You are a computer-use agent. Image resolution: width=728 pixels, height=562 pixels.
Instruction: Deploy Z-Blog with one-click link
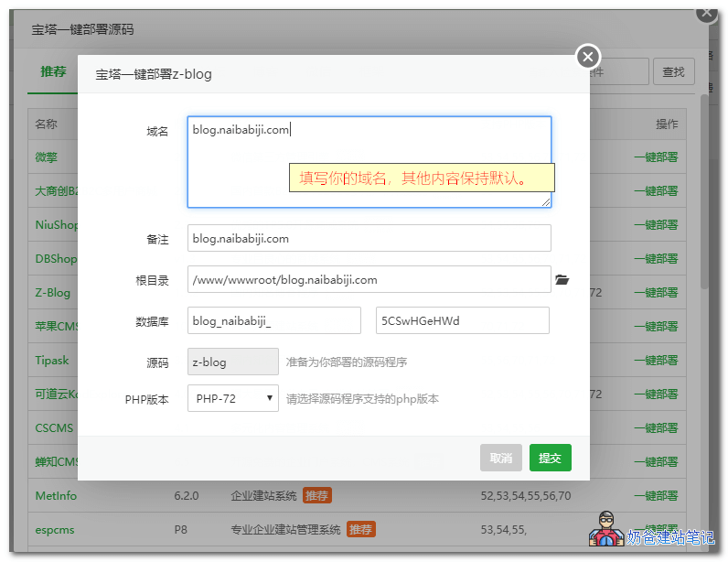coord(656,292)
